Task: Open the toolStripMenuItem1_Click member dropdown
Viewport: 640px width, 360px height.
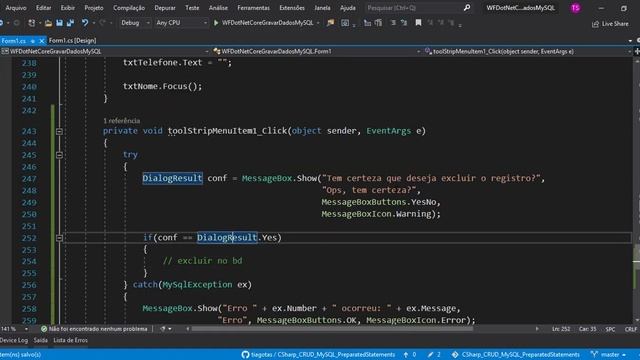Action: click(527, 51)
